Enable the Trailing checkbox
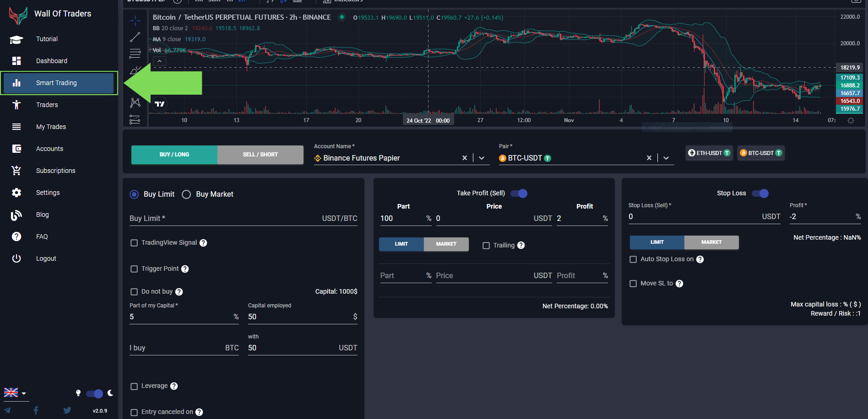The height and width of the screenshot is (419, 868). [x=486, y=246]
